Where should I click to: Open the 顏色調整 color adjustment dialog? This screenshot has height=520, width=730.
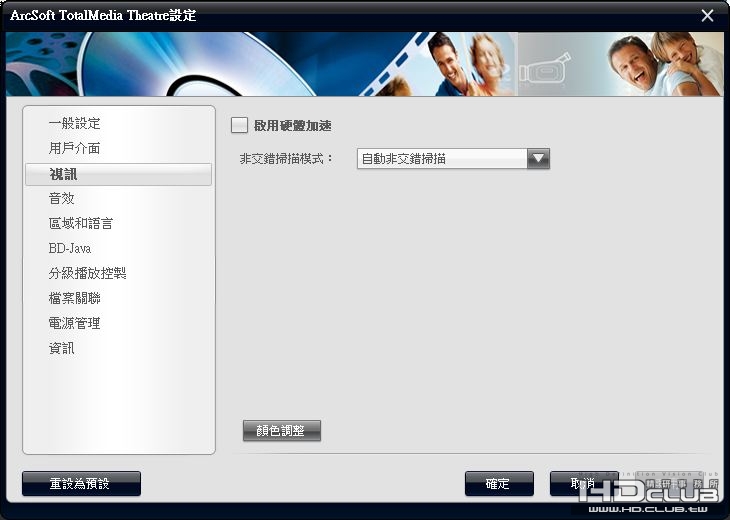[282, 431]
